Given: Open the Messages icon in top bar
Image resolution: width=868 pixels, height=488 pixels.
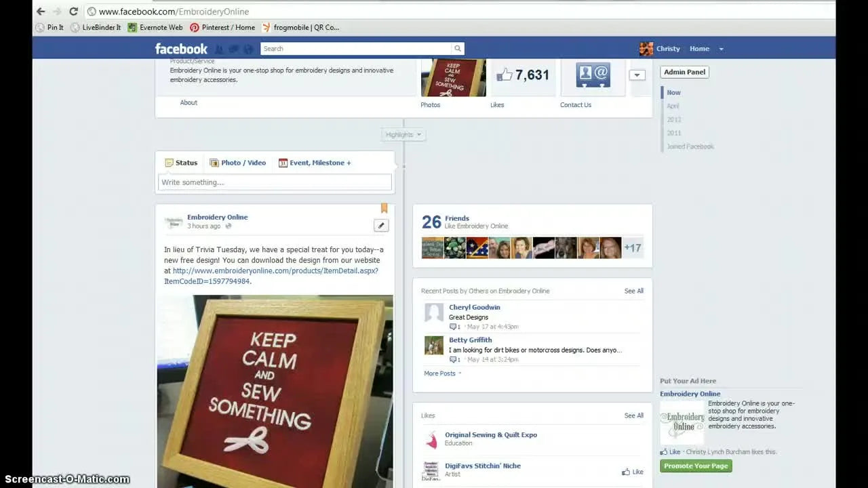Looking at the screenshot, I should coord(233,49).
